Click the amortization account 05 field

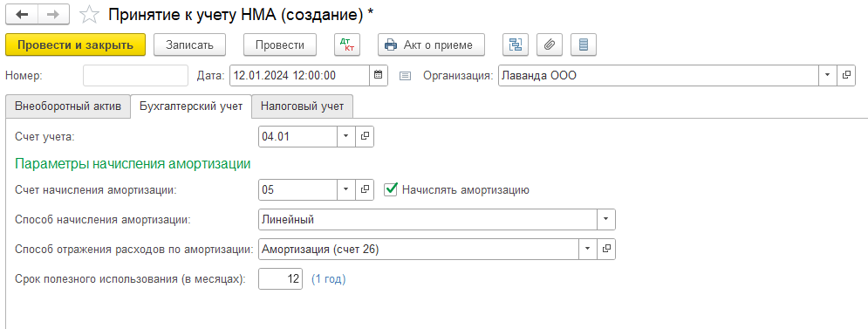(x=298, y=189)
